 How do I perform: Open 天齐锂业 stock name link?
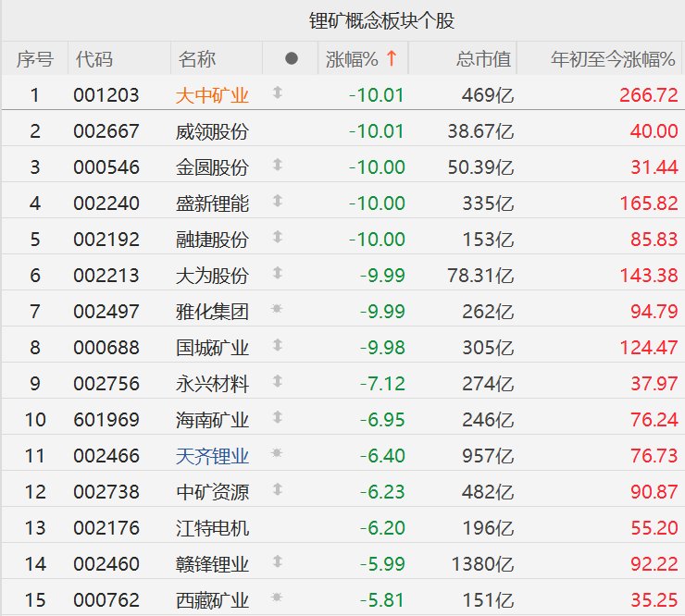pos(212,456)
